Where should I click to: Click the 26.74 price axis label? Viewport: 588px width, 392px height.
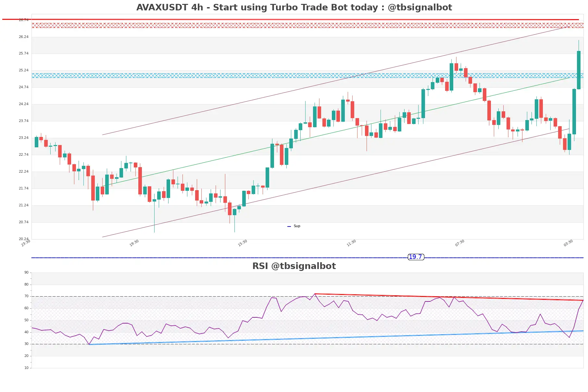[23, 20]
